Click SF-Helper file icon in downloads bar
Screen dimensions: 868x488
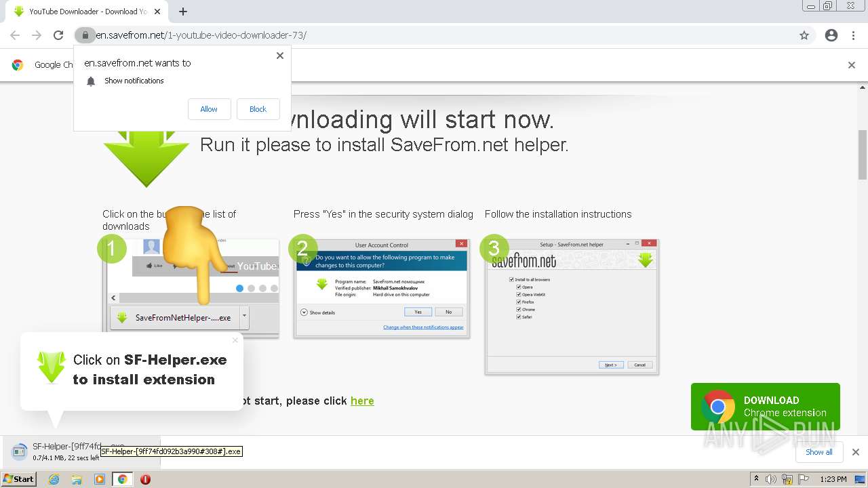(18, 452)
